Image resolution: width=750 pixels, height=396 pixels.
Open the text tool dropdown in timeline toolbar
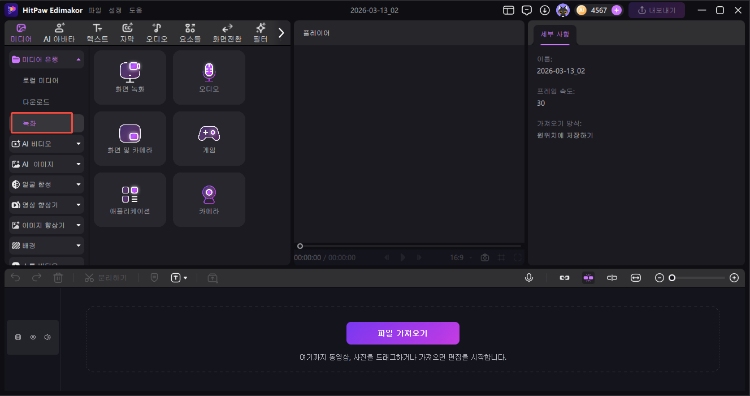click(179, 278)
